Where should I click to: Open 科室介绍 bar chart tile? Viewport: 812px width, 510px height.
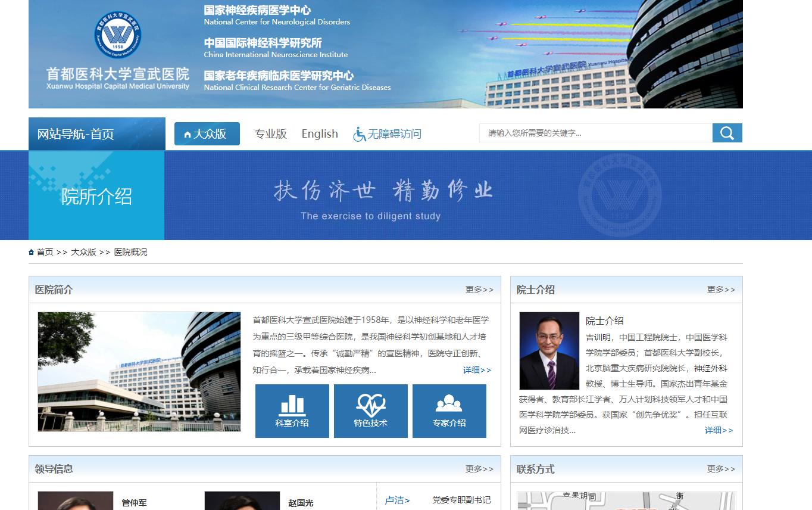point(292,411)
